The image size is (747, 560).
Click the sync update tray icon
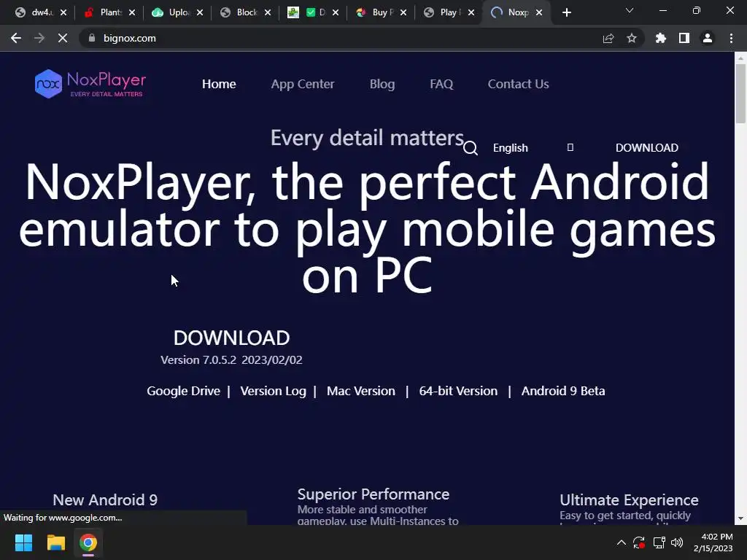coord(639,542)
